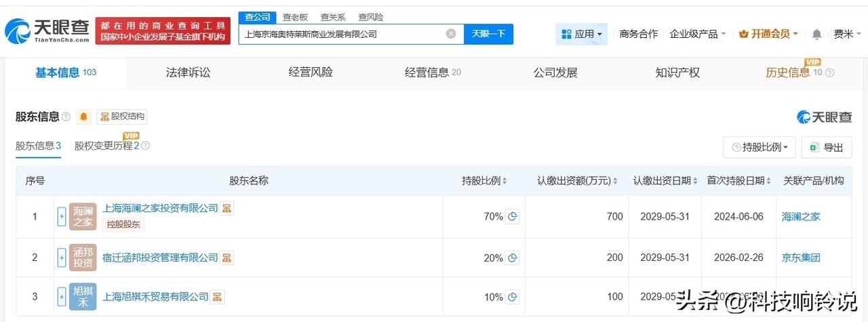Expand row 3 with the plus button
The height and width of the screenshot is (322, 868).
point(62,297)
